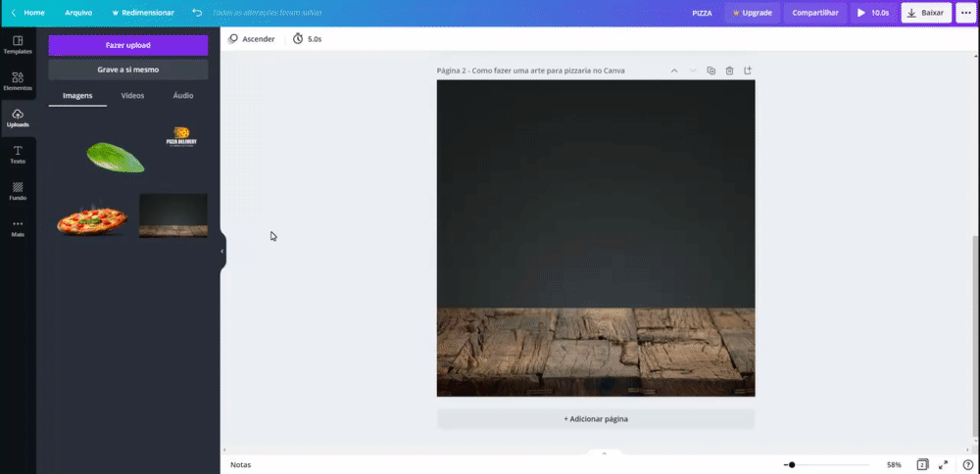Collapse the side panel arrow handle
980x474 pixels.
pos(222,251)
